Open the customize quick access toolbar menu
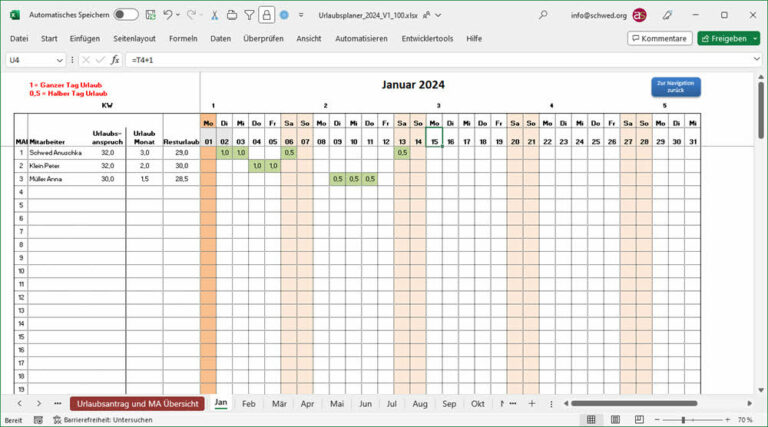This screenshot has width=768, height=427. (x=301, y=15)
